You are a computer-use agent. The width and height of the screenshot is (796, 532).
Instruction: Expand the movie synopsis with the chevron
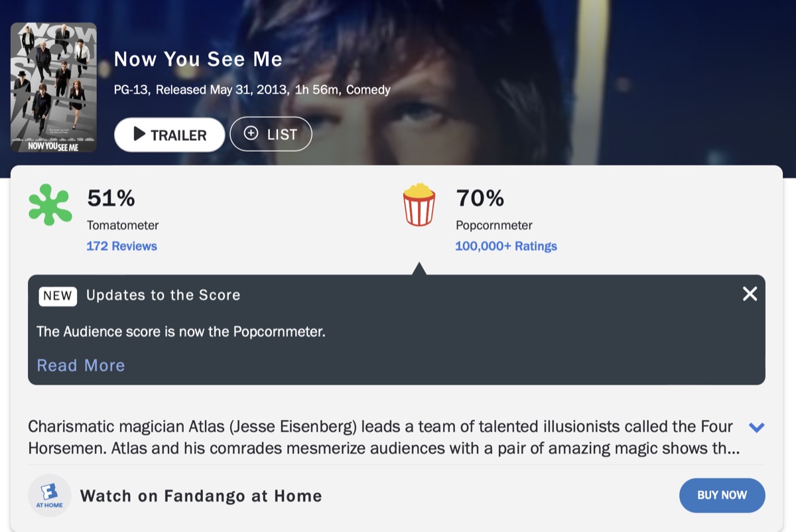point(756,427)
